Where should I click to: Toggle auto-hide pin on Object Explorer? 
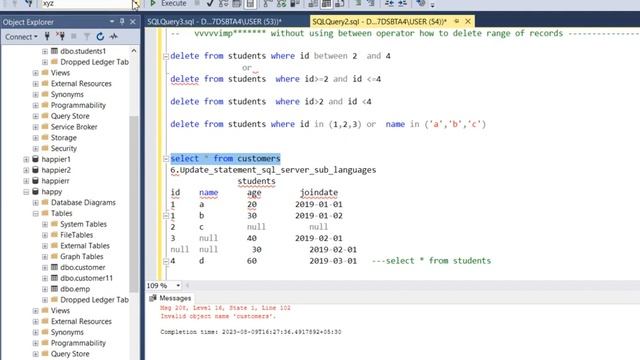click(x=122, y=22)
